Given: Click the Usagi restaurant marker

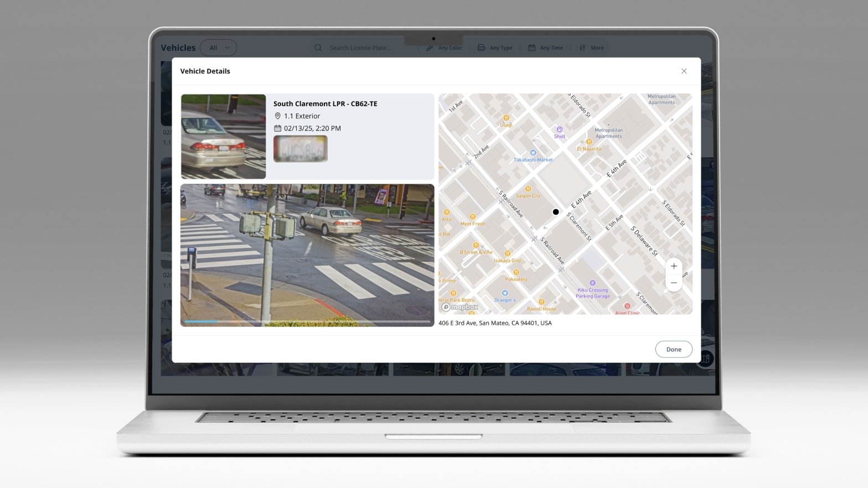Looking at the screenshot, I should point(506,118).
